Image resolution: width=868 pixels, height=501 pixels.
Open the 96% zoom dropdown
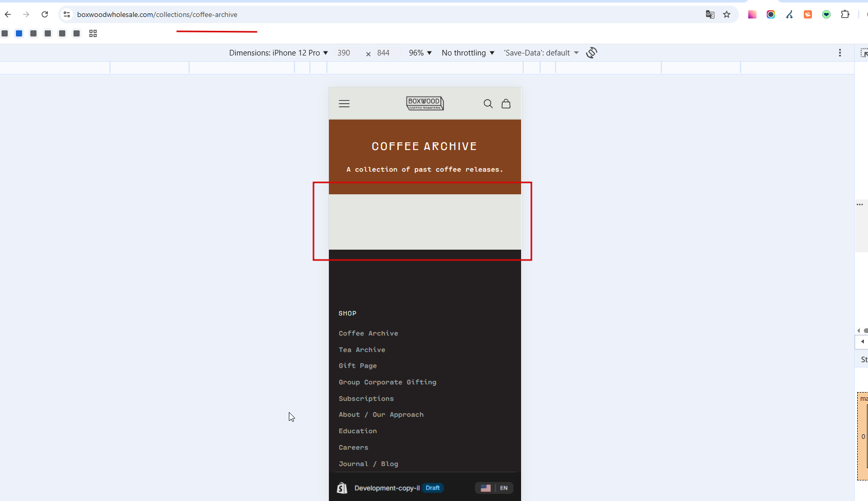click(420, 53)
